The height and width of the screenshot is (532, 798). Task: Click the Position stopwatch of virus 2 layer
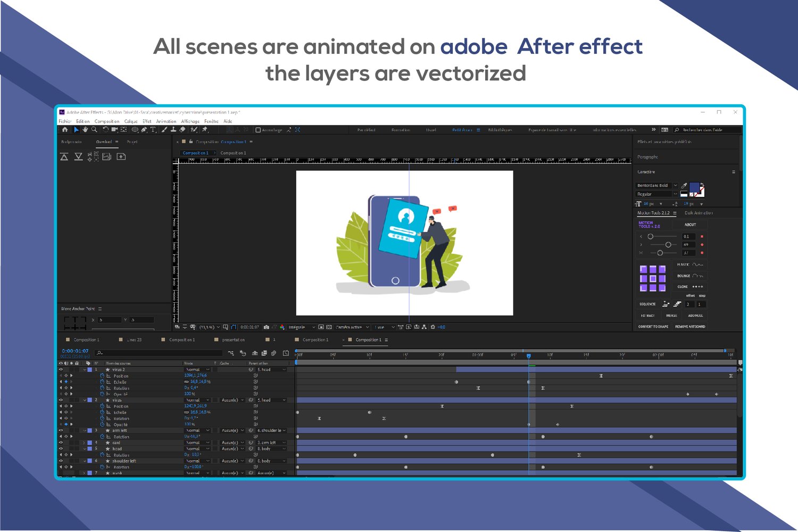[x=102, y=376]
